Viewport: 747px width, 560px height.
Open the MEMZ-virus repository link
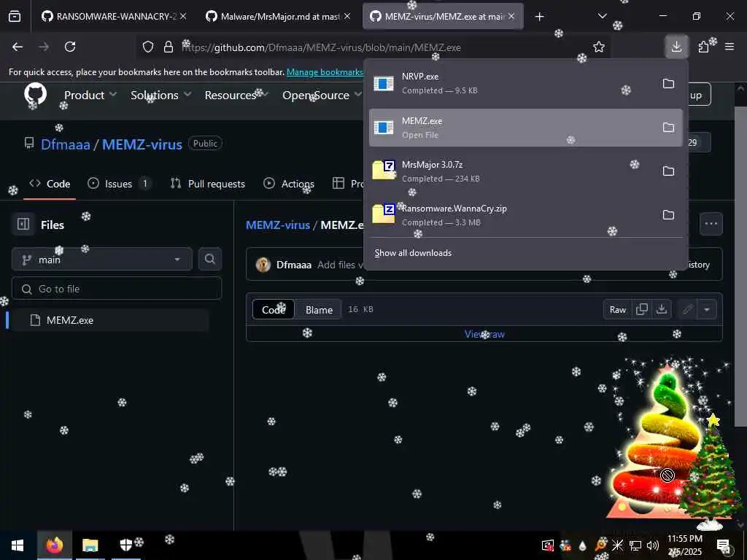(x=142, y=144)
